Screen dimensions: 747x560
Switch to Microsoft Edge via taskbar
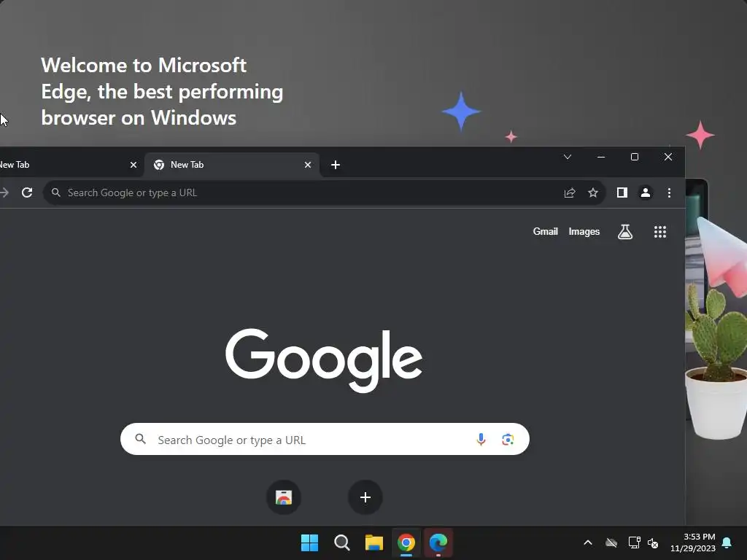point(438,542)
